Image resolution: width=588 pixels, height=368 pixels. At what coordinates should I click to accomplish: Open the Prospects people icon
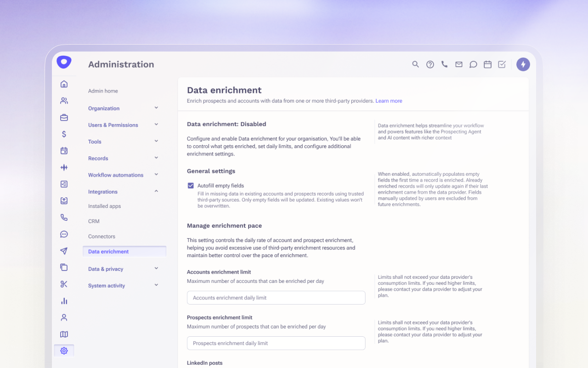64,101
